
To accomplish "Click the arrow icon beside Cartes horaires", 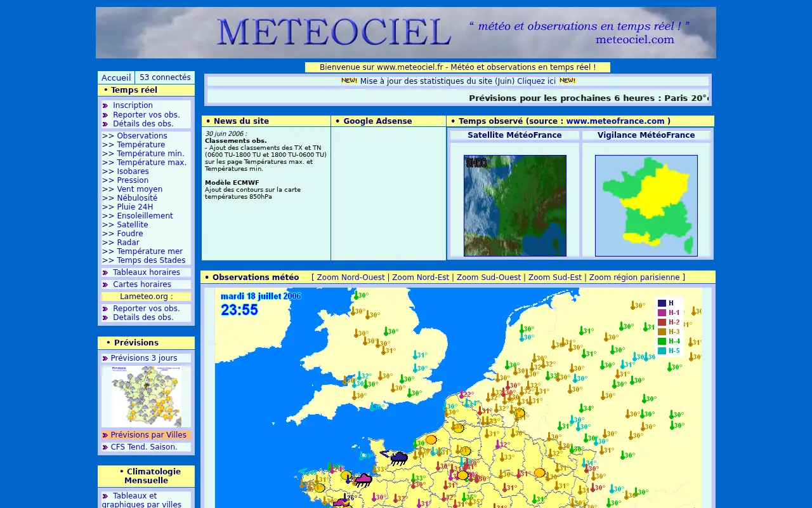I will 105,284.
